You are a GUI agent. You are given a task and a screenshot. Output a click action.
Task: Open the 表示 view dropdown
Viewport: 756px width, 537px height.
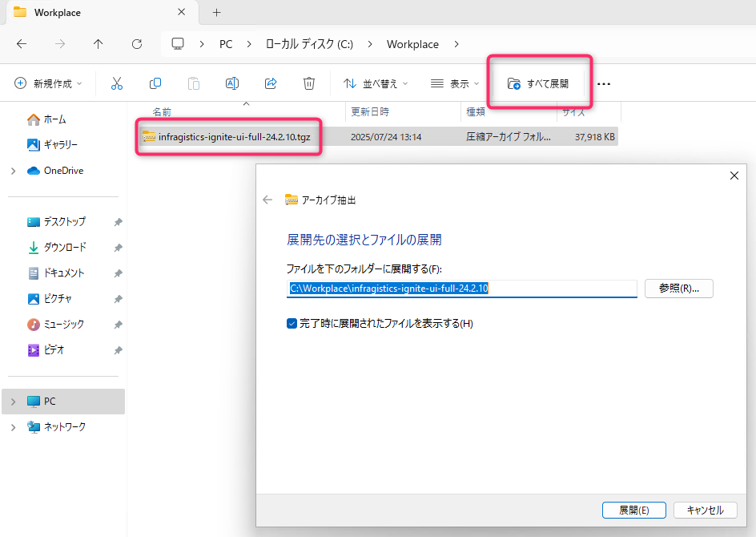click(455, 83)
